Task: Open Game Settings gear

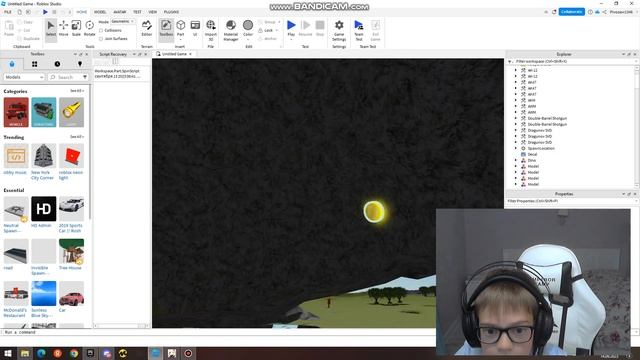Action: [x=339, y=30]
